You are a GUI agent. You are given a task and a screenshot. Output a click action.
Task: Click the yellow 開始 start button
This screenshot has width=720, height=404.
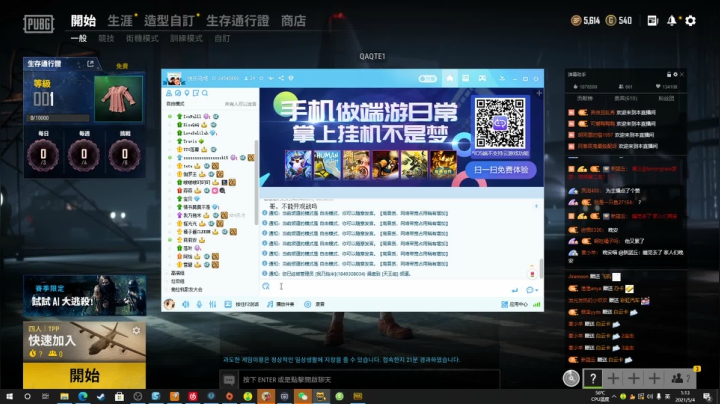pos(84,376)
